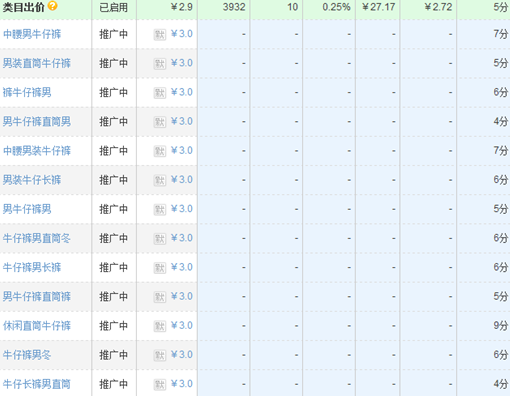Click the 默 icon in the 裤牛仔裤男 row
510x397 pixels.
coord(160,93)
